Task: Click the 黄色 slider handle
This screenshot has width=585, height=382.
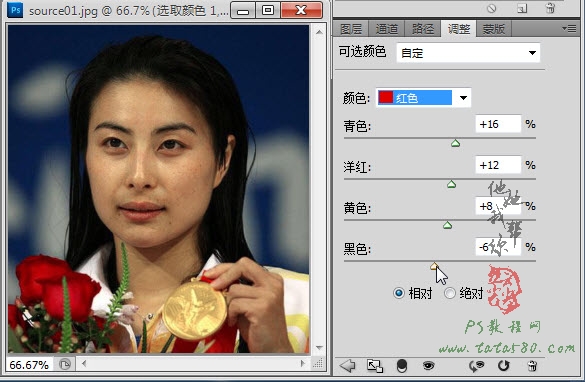Action: coord(447,225)
